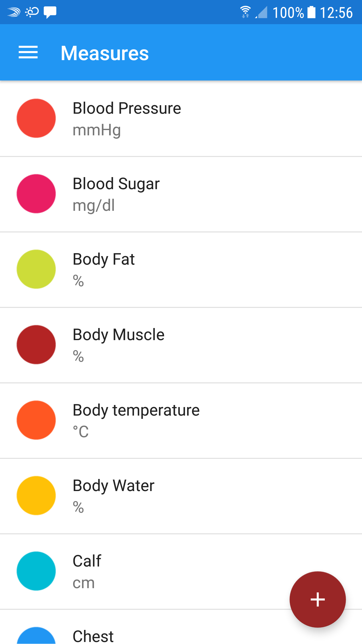Select the Blood Sugar pink color circle
The image size is (362, 644).
[36, 194]
